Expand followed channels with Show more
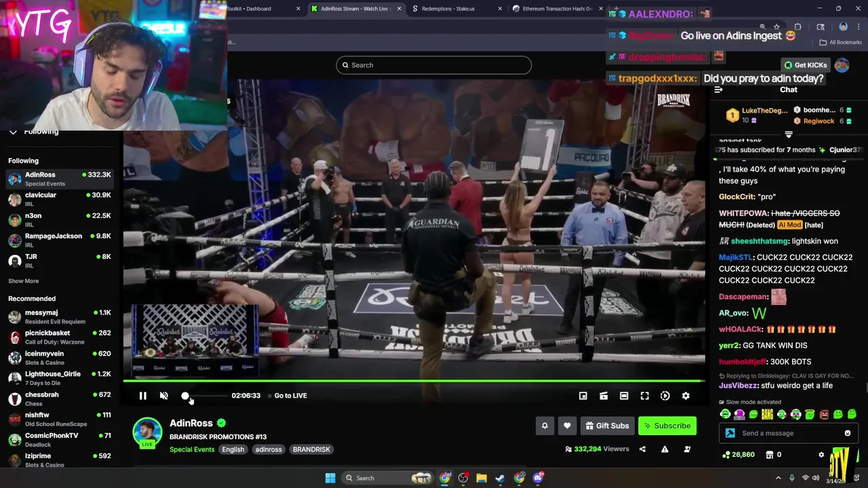 tap(23, 281)
